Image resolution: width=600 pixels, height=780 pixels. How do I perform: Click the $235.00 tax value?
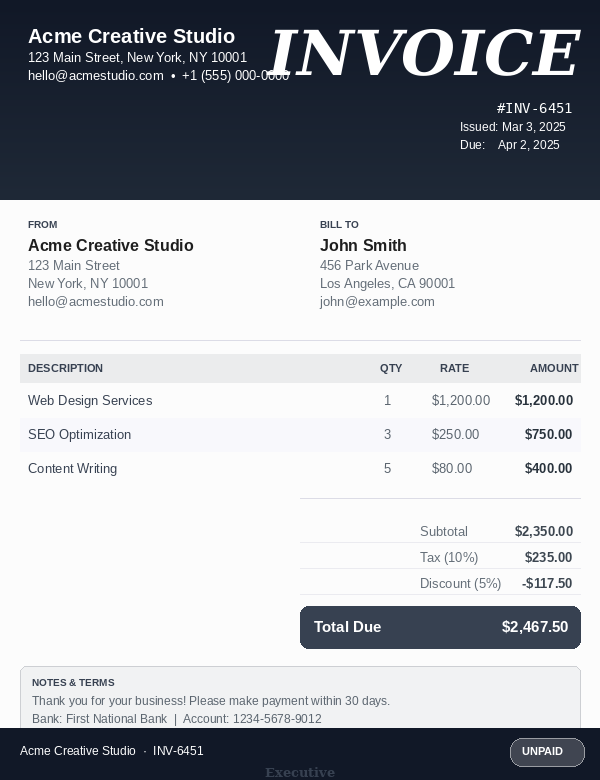tap(548, 557)
